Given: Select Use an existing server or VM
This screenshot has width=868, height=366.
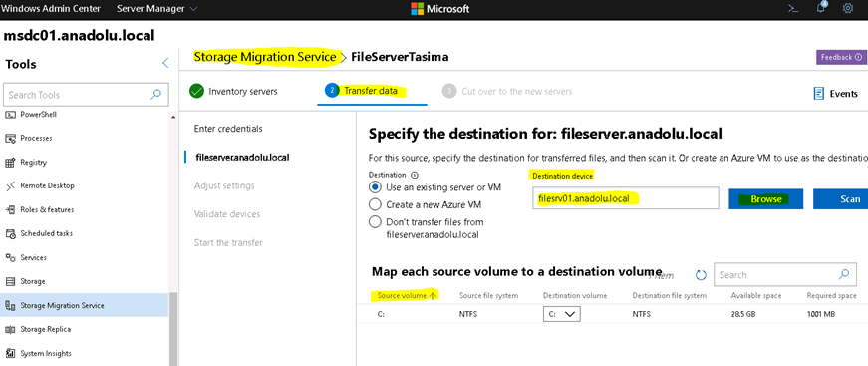Looking at the screenshot, I should point(435,187).
